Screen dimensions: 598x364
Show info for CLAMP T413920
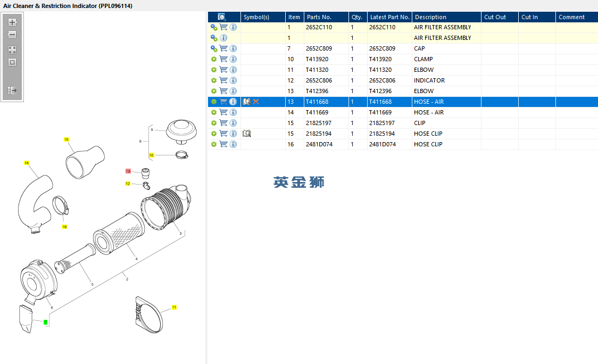(233, 59)
